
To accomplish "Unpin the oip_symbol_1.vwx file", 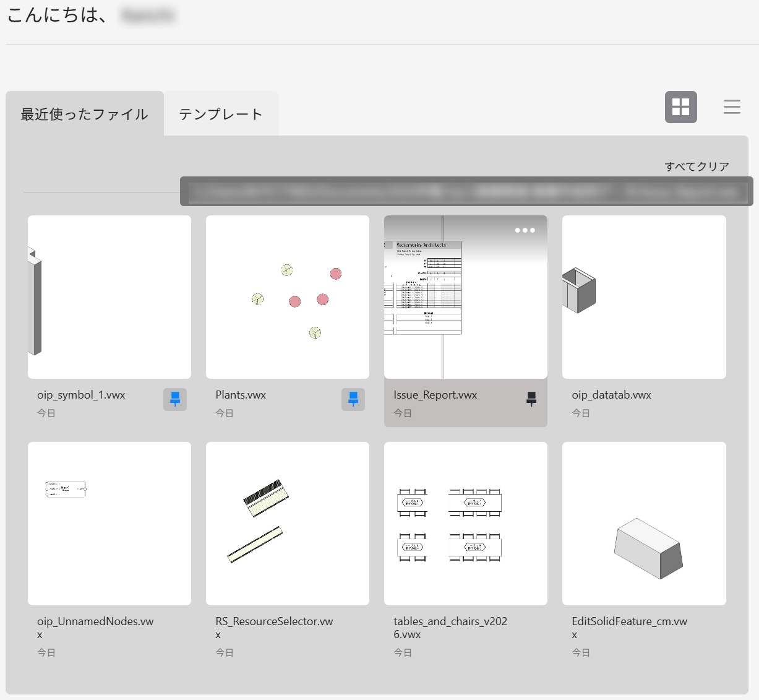I will (175, 399).
